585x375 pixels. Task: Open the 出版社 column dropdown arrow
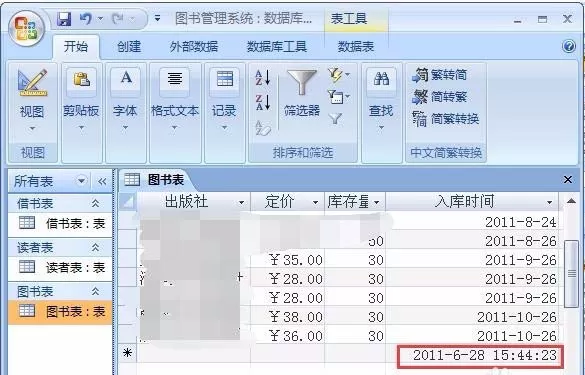pyautogui.click(x=241, y=203)
